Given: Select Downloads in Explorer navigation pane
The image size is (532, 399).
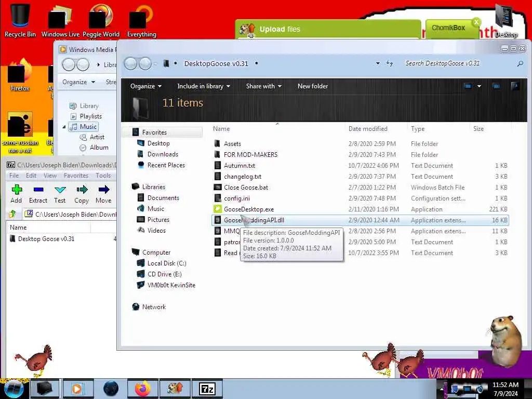Looking at the screenshot, I should pyautogui.click(x=163, y=154).
